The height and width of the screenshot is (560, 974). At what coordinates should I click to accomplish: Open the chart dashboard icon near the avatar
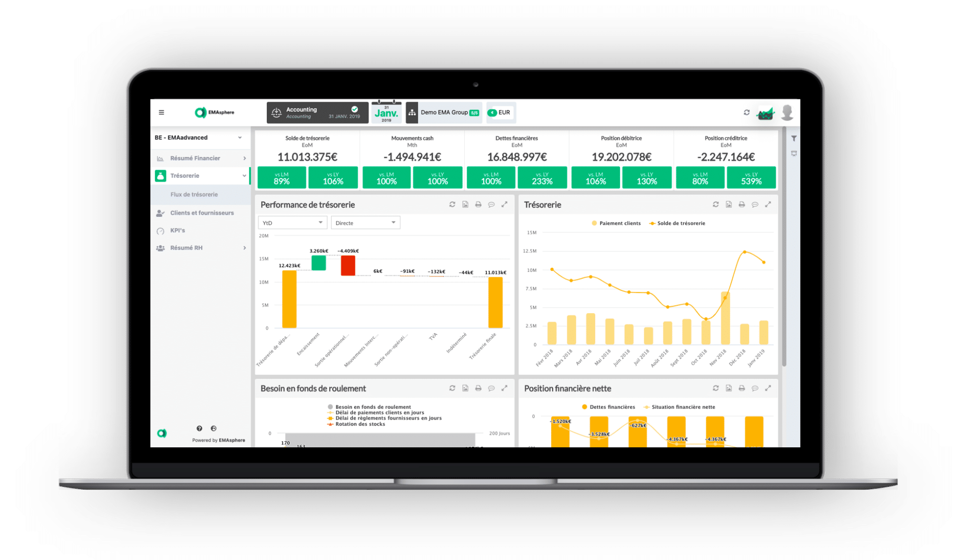pos(765,113)
